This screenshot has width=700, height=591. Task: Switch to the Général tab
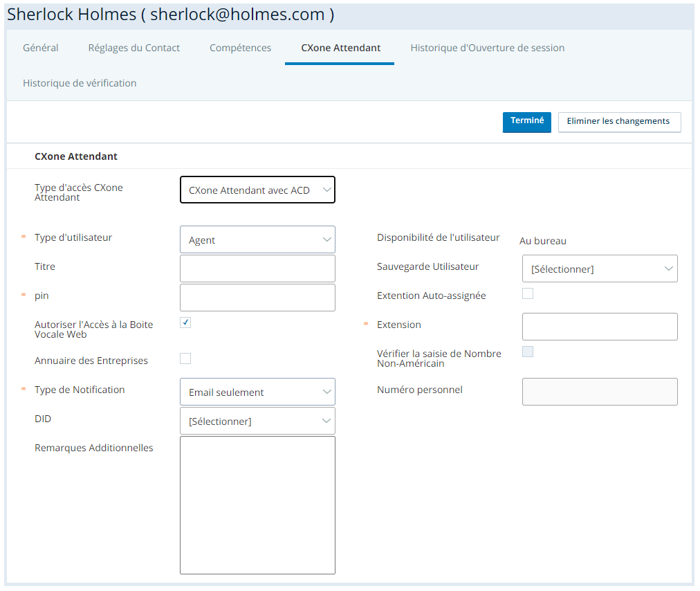(x=41, y=48)
